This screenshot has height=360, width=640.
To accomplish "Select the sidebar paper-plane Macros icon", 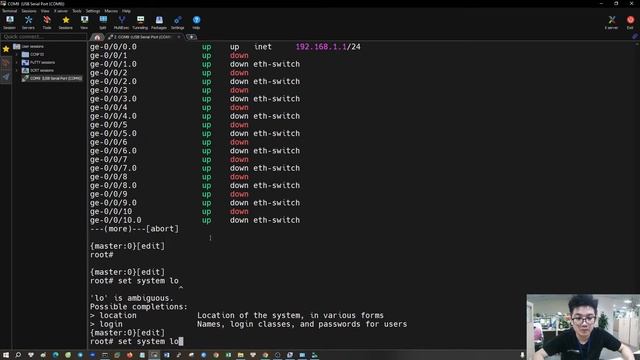I will coord(6,77).
